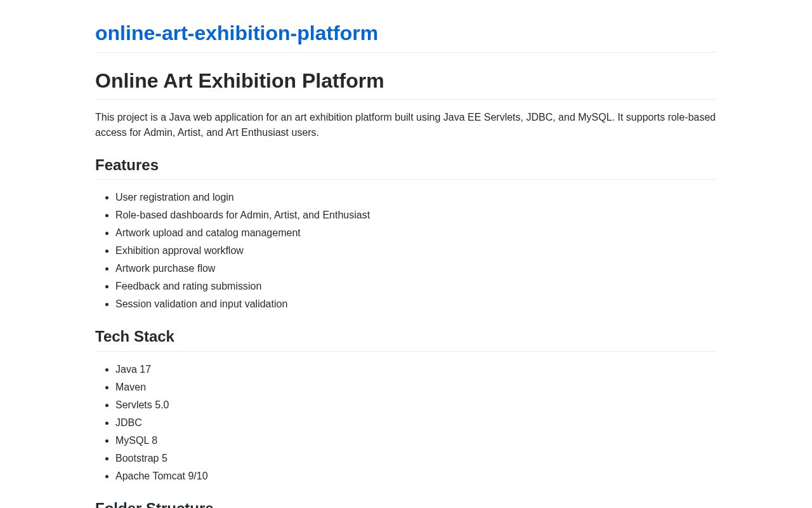Select 'User registration and login' item
The width and height of the screenshot is (812, 508).
pyautogui.click(x=174, y=197)
